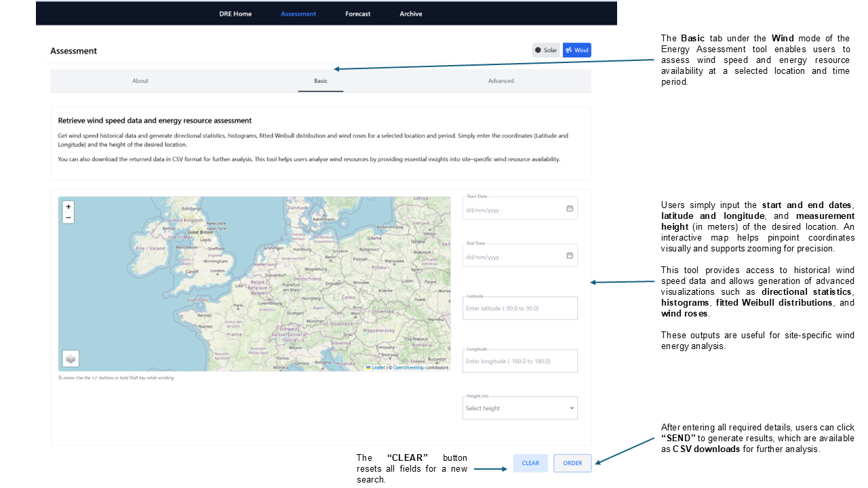
Task: Open calendar picker in End Date field
Action: pos(570,256)
